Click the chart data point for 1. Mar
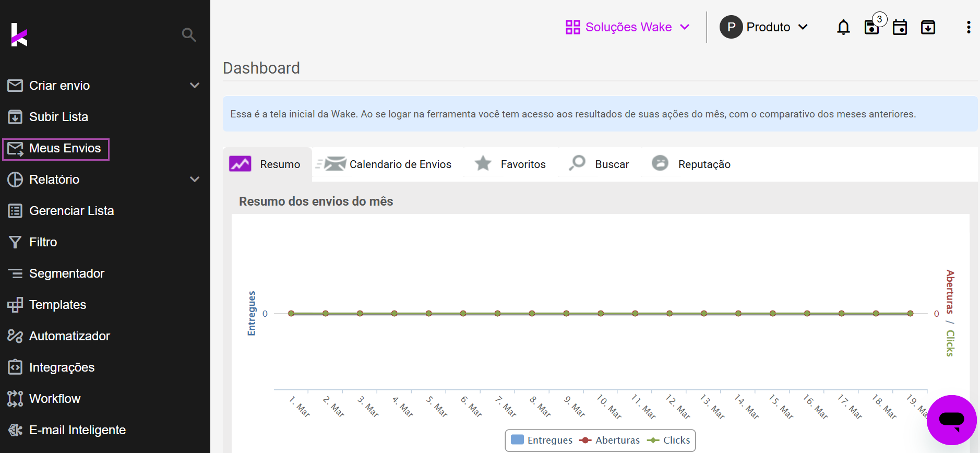 [x=291, y=313]
